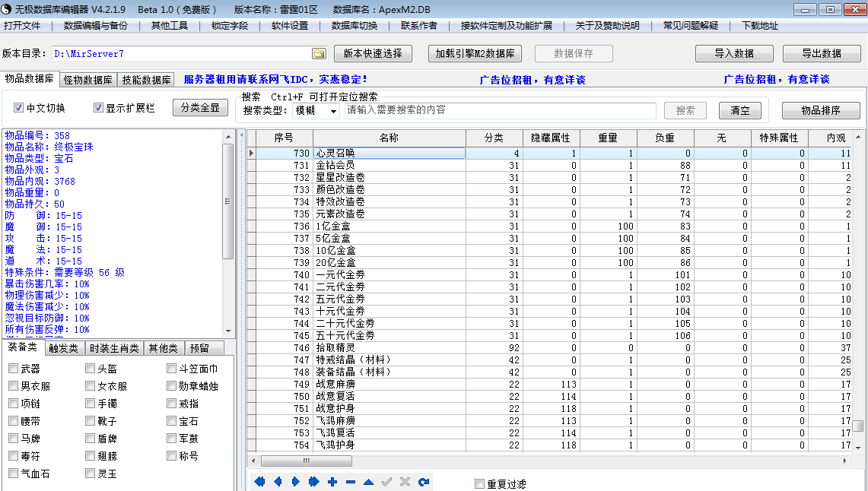Click the edit record triangle icon
Image resolution: width=868 pixels, height=491 pixels.
tap(369, 482)
